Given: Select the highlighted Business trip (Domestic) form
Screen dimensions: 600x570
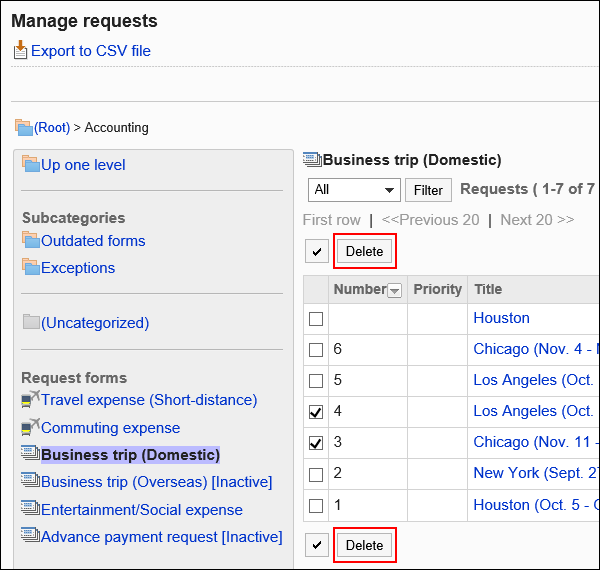Looking at the screenshot, I should 130,455.
